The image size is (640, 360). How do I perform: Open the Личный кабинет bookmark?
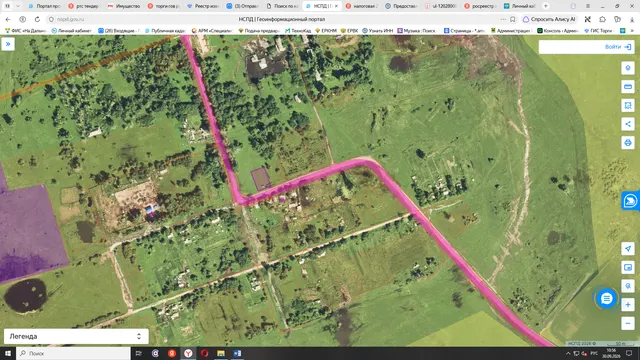71,31
